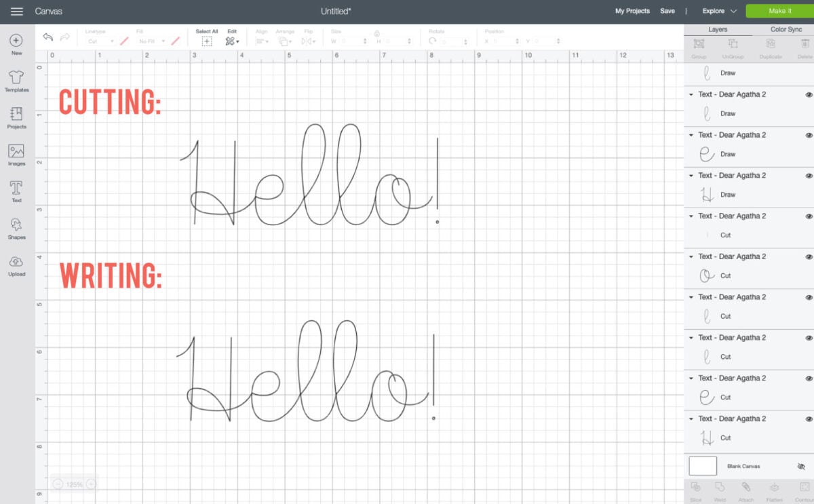Hide the layer containing 'e' Cut

pos(809,379)
